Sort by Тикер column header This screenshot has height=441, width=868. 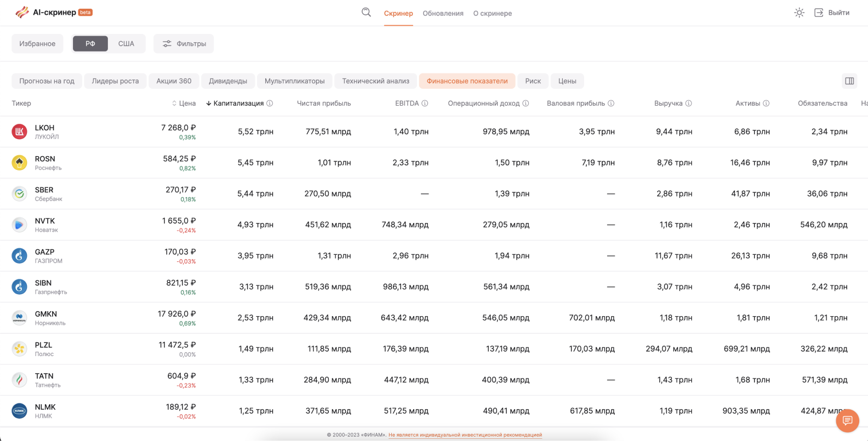21,103
